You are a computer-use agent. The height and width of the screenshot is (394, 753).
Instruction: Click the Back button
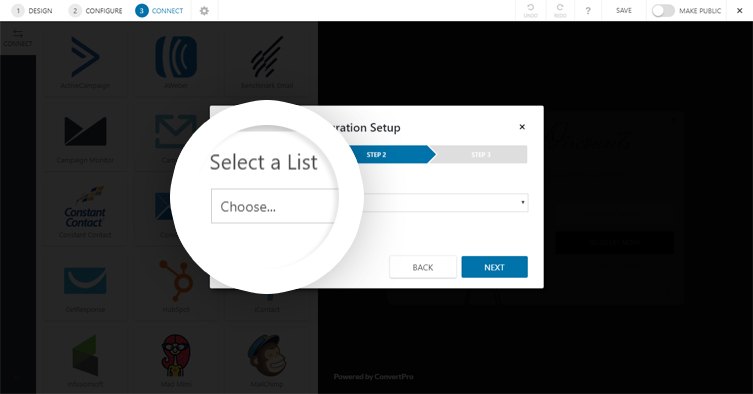click(423, 267)
